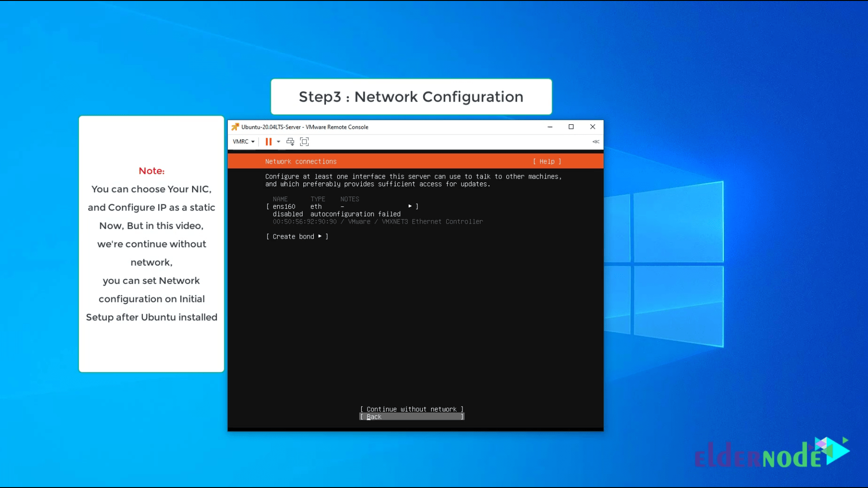Click the 'disabled' status text under ens160

288,214
